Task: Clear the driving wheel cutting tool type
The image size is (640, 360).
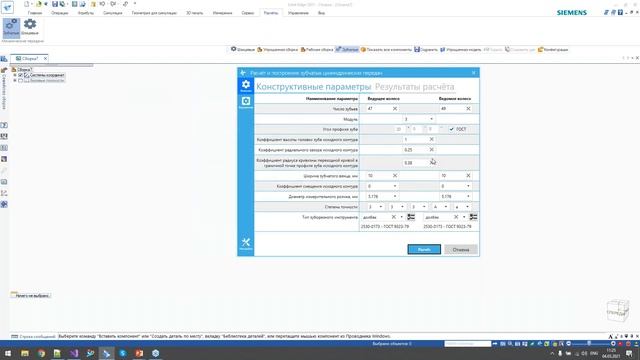Action: coord(393,217)
